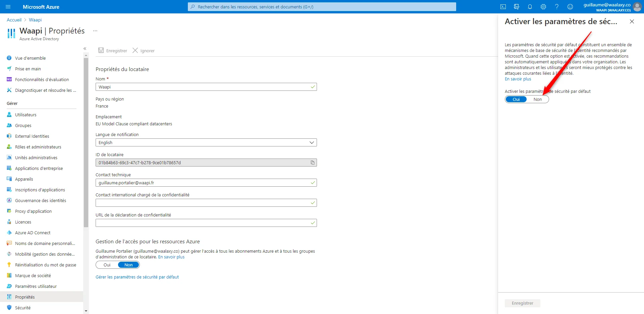The image size is (644, 314).
Task: Go to Fonctionnalités d'évaluation
Action: click(x=42, y=79)
